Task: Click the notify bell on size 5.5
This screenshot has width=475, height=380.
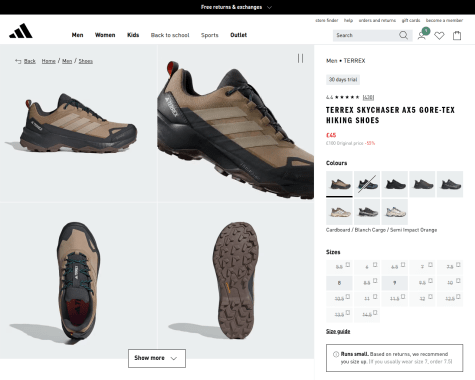Action: [x=348, y=265]
